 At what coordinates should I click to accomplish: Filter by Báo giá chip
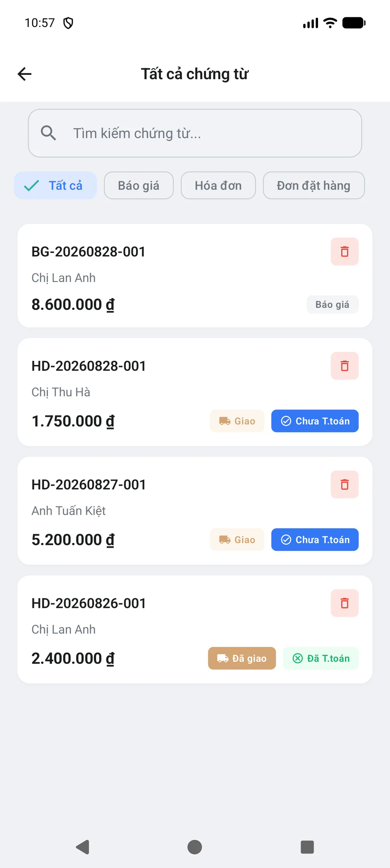139,186
